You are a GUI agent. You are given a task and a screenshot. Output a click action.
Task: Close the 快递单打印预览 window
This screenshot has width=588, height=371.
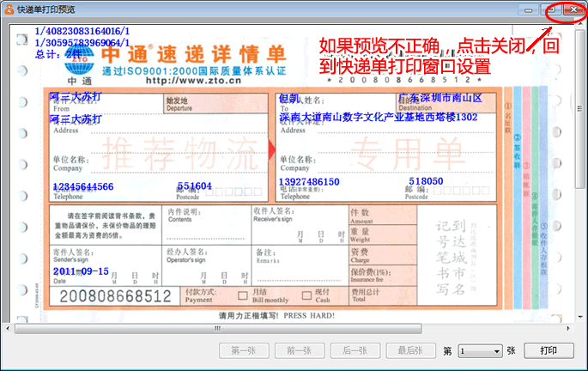[x=573, y=9]
